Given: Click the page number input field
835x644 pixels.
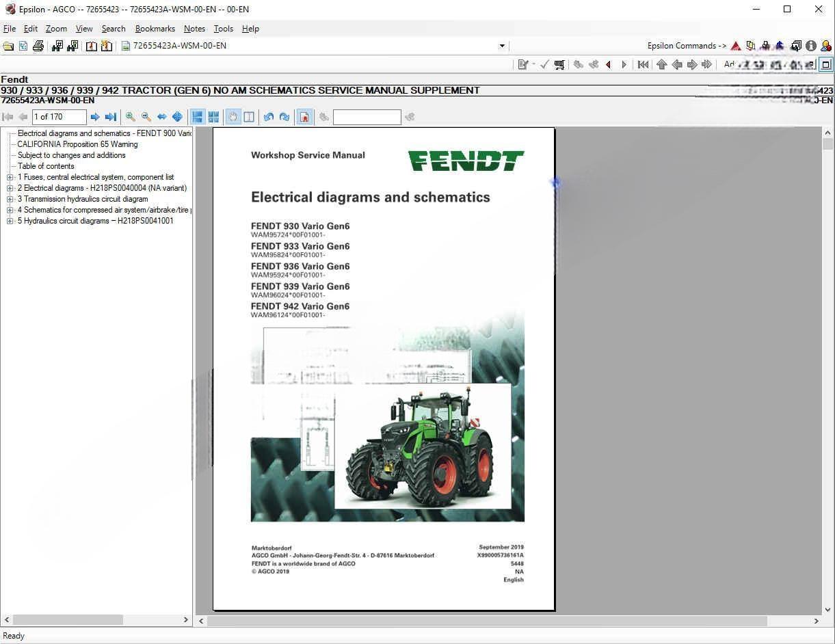Looking at the screenshot, I should point(59,117).
